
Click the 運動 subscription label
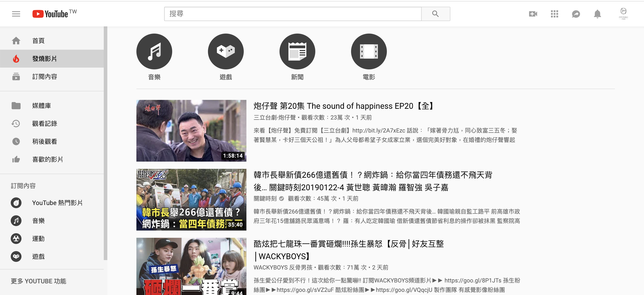point(38,239)
